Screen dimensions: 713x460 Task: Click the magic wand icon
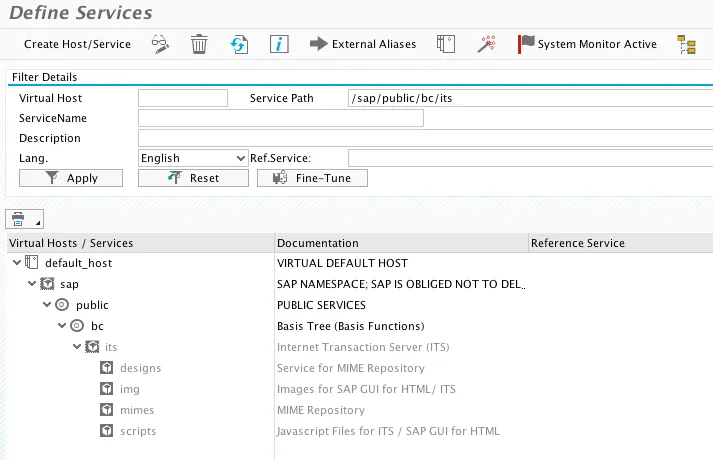487,44
